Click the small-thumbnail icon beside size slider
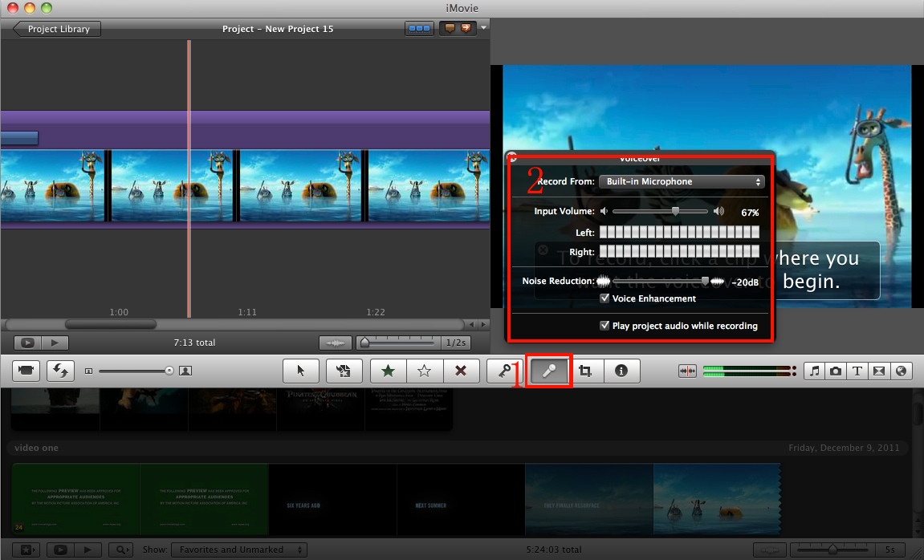This screenshot has width=924, height=560. pyautogui.click(x=88, y=371)
